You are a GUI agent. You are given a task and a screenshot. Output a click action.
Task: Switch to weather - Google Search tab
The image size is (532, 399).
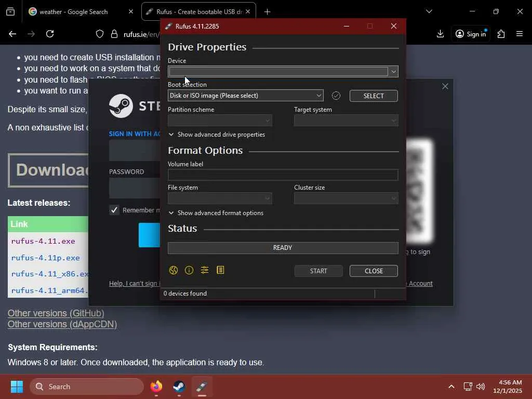73,12
